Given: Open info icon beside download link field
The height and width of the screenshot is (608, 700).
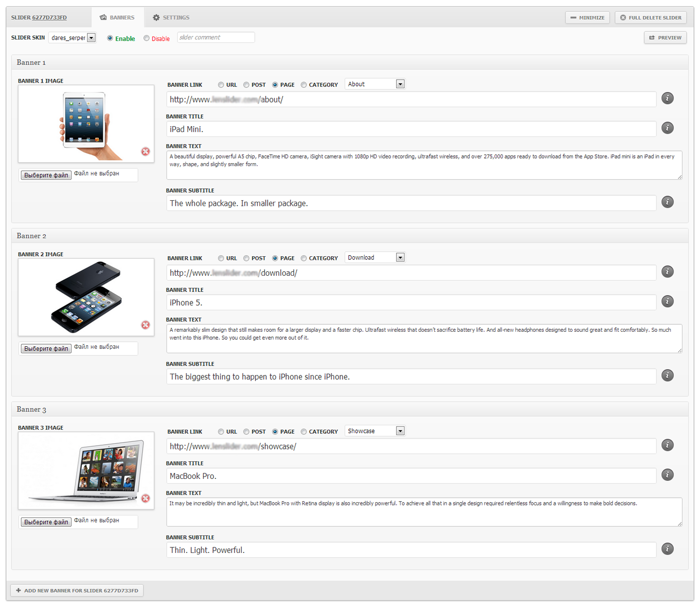Looking at the screenshot, I should tap(667, 272).
